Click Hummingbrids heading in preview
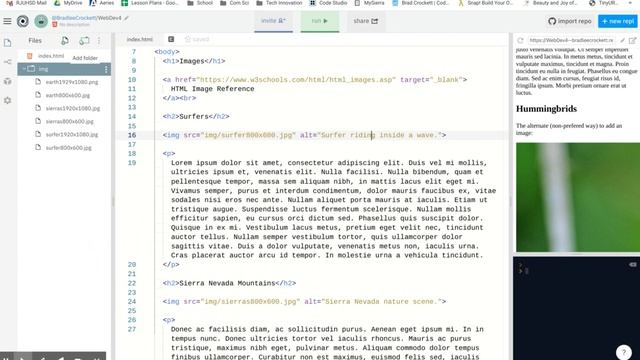The width and height of the screenshot is (640, 360). point(546,109)
